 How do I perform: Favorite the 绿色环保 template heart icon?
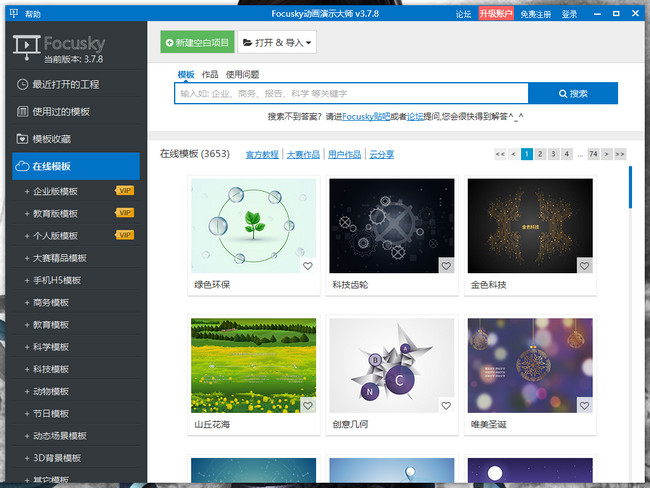tap(308, 266)
